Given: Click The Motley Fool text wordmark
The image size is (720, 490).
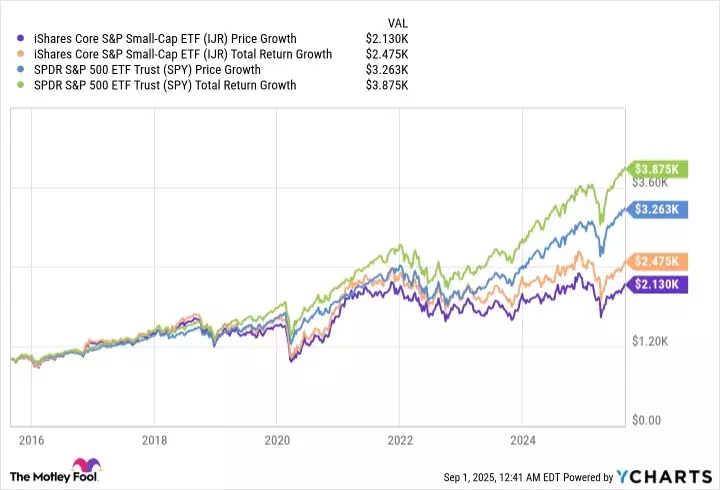Looking at the screenshot, I should point(44,475).
